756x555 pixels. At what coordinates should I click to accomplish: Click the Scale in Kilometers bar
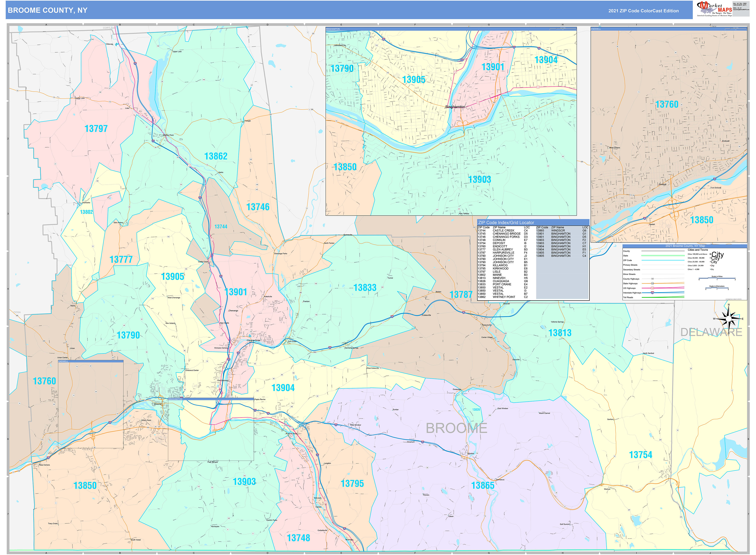pyautogui.click(x=717, y=288)
